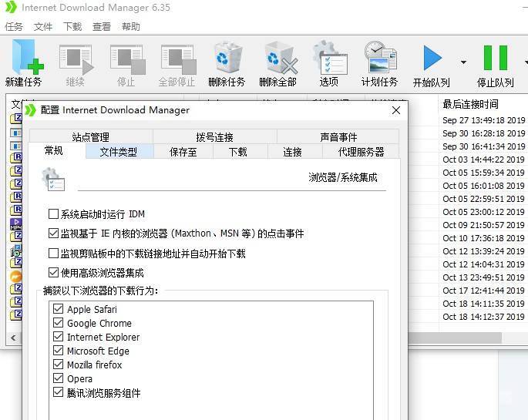Viewport: 528px width, 420px height.
Task: Select the row dated Oct 09 21:50:57 2019
Action: click(484, 225)
